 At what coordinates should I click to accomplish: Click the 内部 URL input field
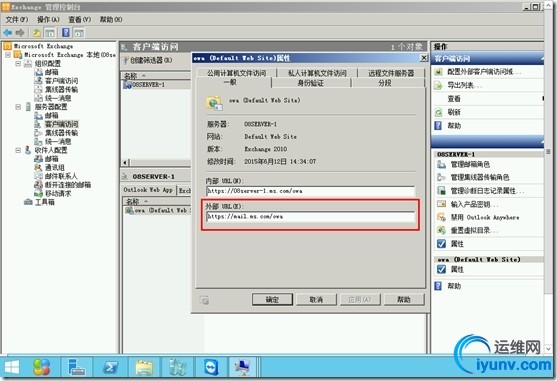click(x=310, y=191)
